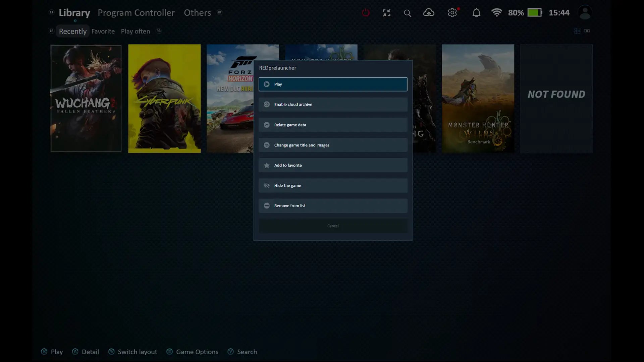Toggle fullscreen with the shrink-arrows icon
This screenshot has width=644, height=362.
point(387,13)
